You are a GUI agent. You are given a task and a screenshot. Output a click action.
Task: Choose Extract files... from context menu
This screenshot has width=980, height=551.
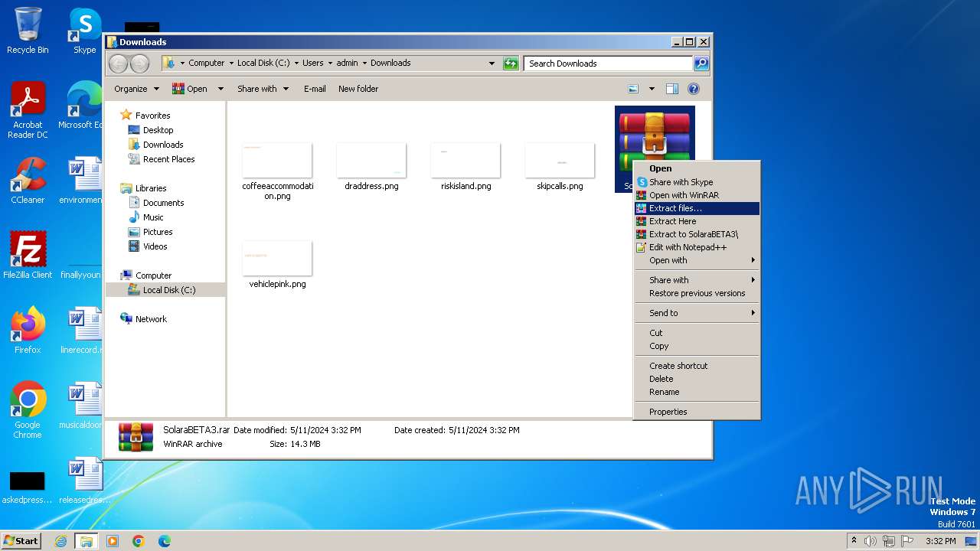click(x=697, y=208)
